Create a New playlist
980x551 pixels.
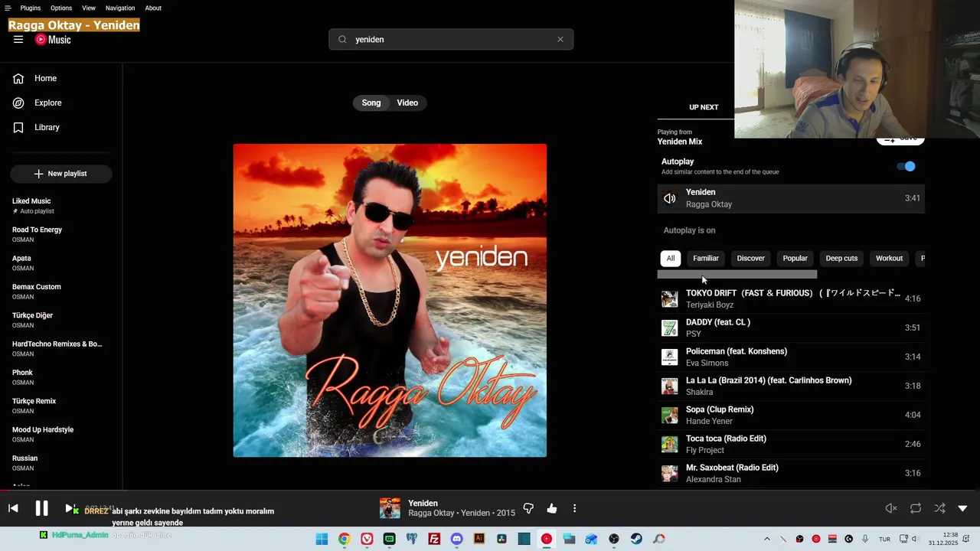[61, 174]
